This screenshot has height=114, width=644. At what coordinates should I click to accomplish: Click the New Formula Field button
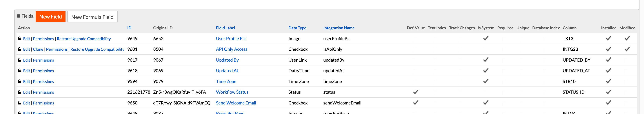(x=92, y=17)
